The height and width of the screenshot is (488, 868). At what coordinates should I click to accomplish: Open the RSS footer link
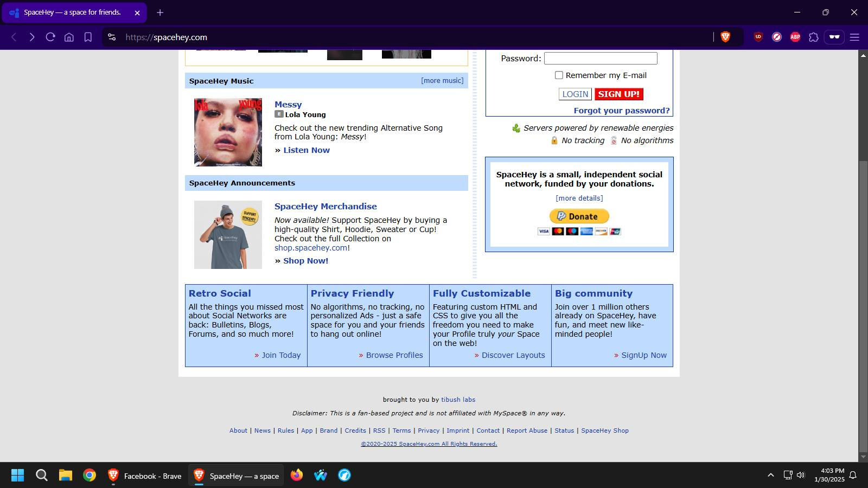(379, 431)
